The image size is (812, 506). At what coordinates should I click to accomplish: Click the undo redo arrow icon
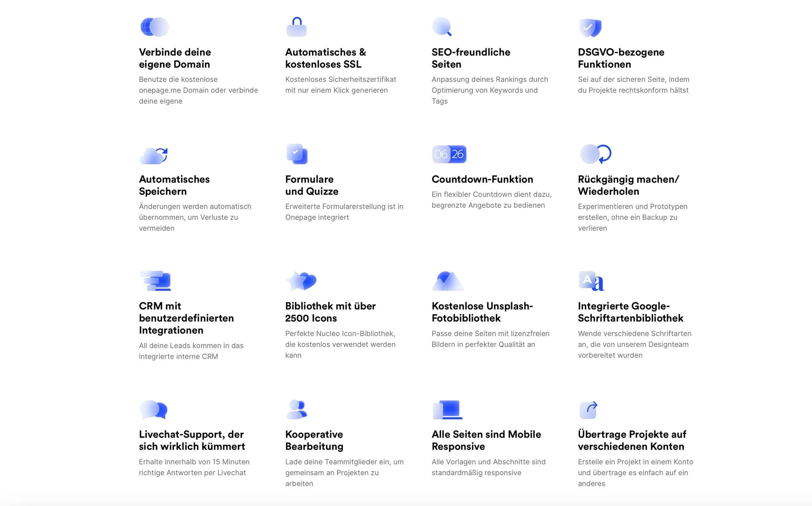pyautogui.click(x=595, y=154)
